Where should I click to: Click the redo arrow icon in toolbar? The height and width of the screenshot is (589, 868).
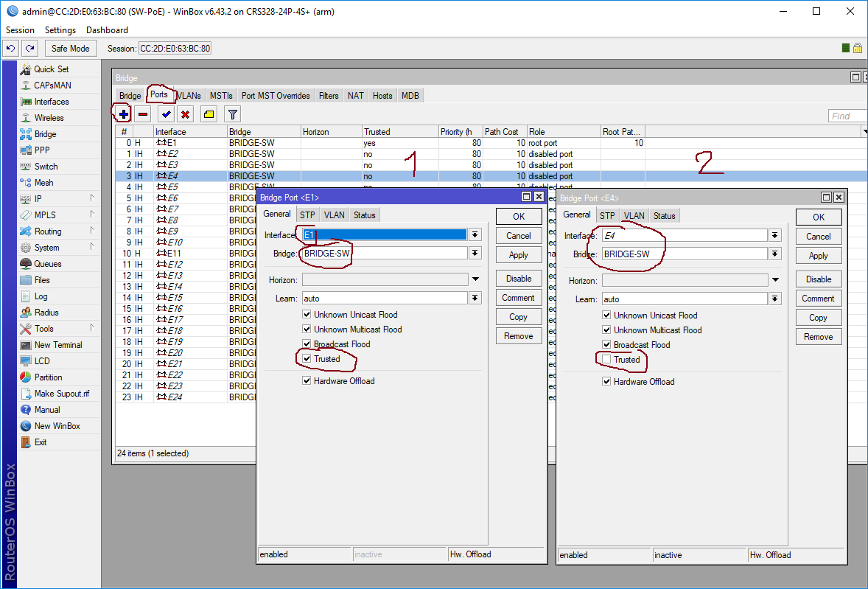click(30, 48)
